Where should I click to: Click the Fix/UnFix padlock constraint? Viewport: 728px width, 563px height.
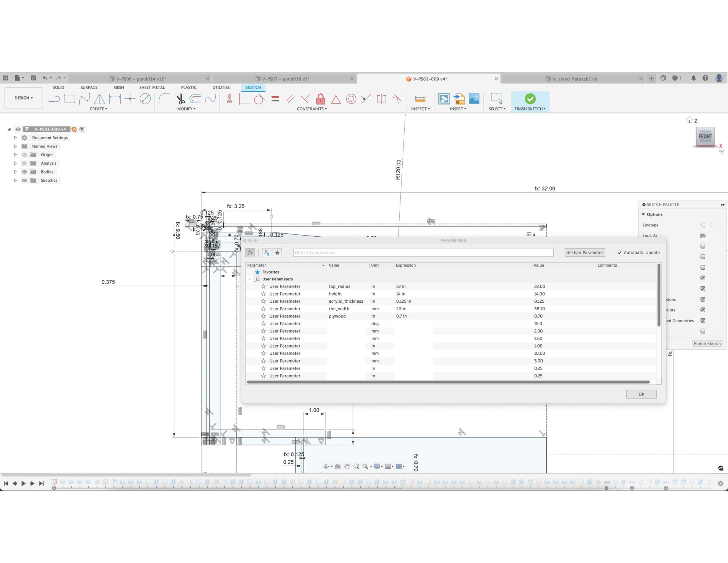pyautogui.click(x=320, y=99)
